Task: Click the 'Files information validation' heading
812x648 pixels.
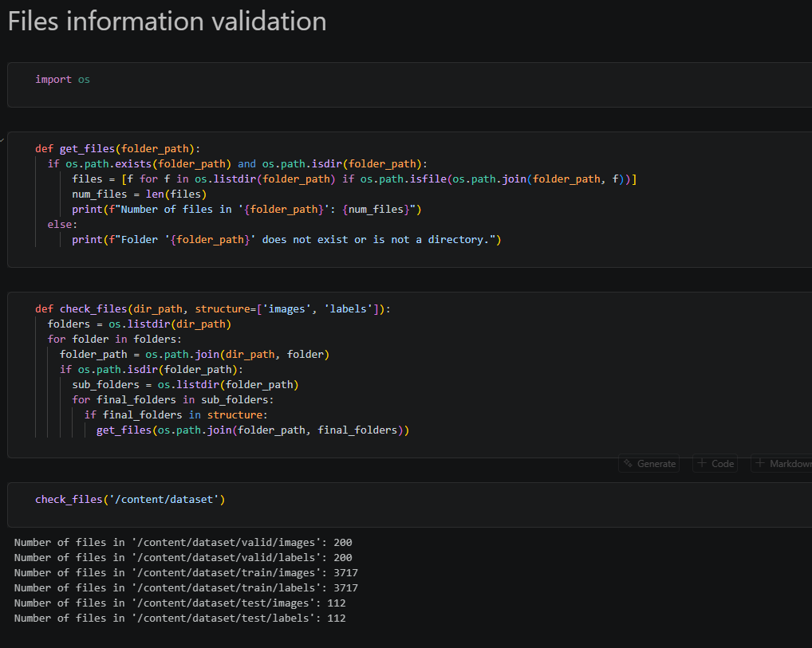Action: pos(168,22)
